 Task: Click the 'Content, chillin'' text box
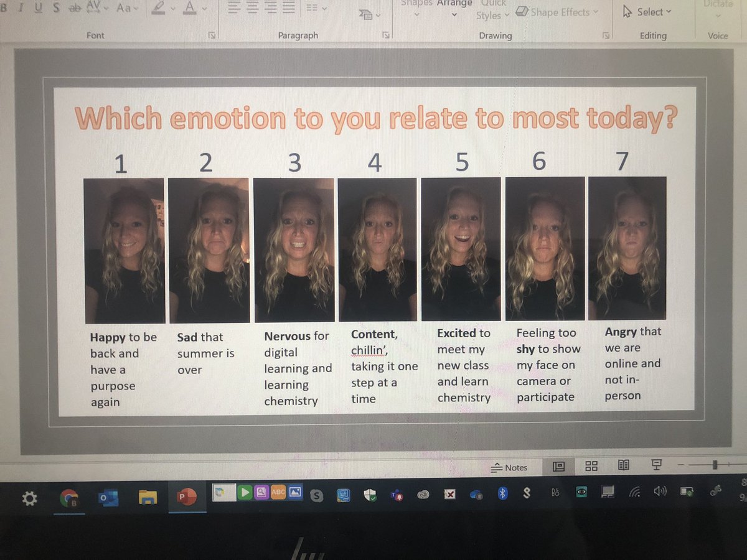(384, 366)
